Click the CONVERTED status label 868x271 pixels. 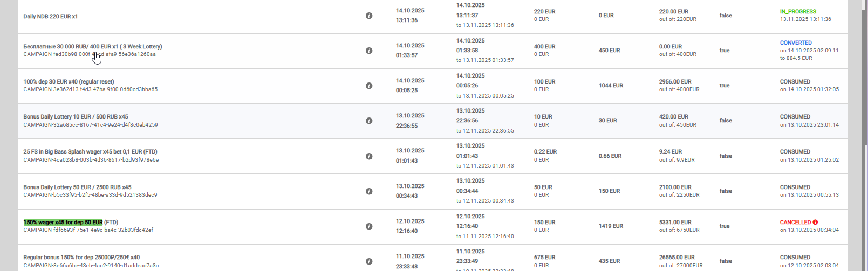(796, 43)
